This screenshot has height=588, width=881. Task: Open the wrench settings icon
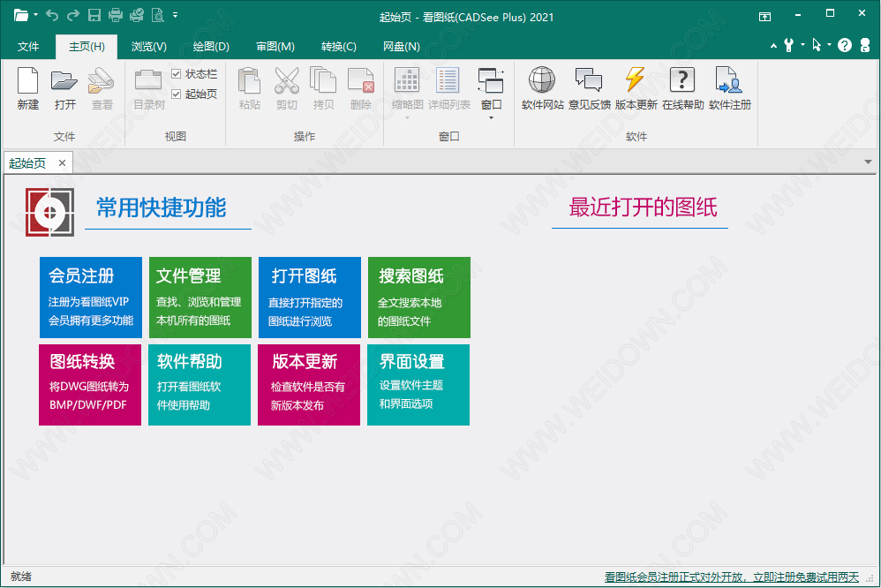(789, 46)
